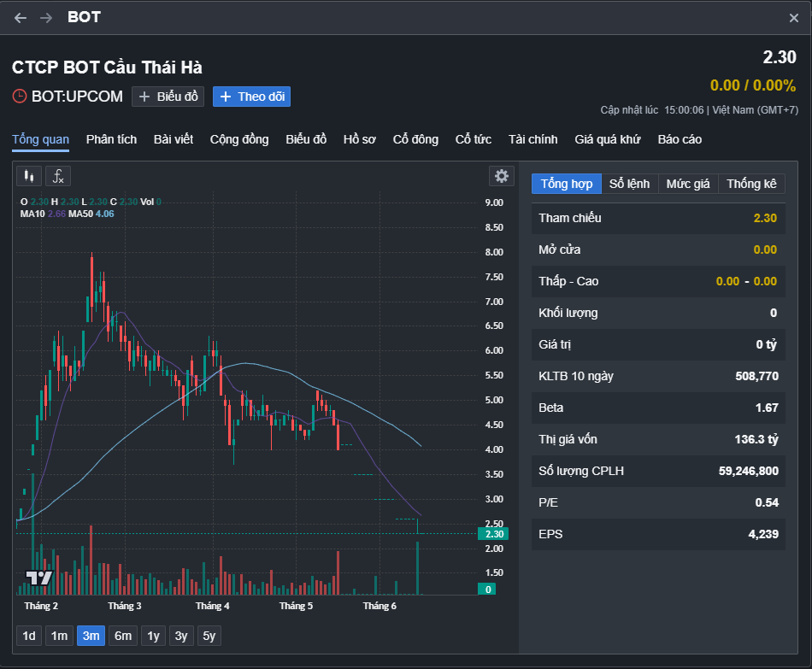Open the candlestick chart type selector

(x=29, y=176)
